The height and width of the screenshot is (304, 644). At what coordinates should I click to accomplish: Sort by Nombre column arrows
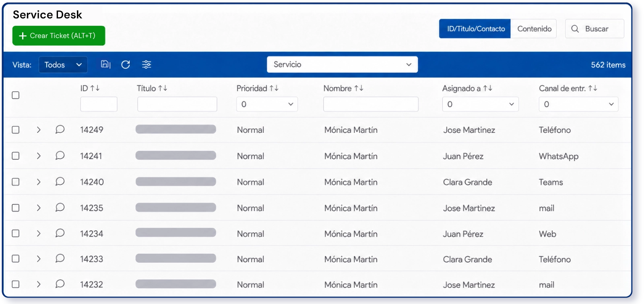tap(359, 88)
